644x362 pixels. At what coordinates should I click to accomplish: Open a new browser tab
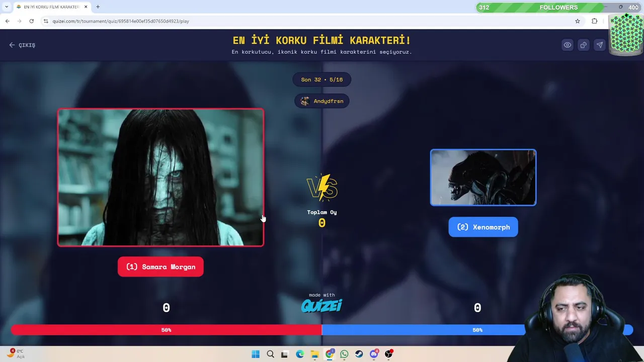[x=98, y=7]
